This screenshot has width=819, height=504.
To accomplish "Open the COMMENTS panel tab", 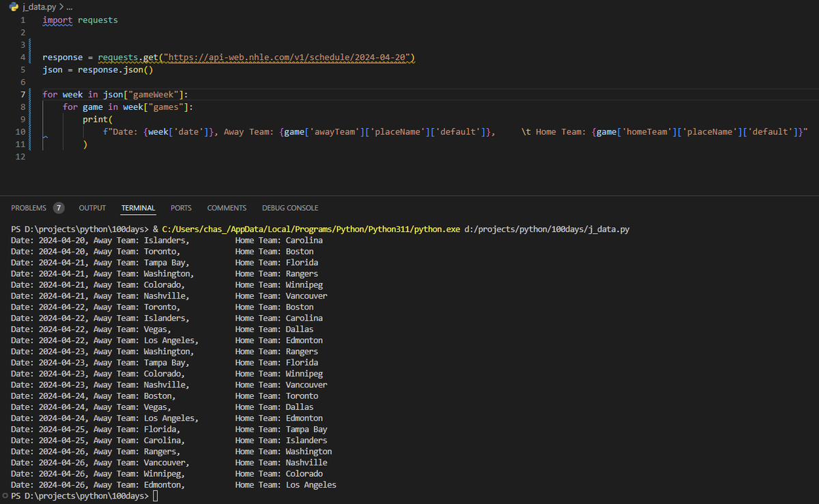I will [227, 208].
